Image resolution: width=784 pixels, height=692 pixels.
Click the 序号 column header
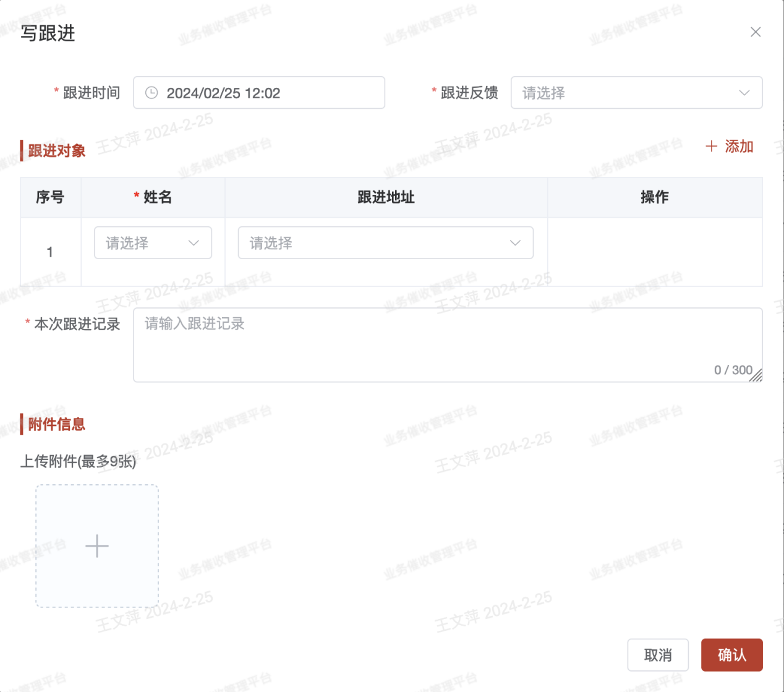coord(50,197)
